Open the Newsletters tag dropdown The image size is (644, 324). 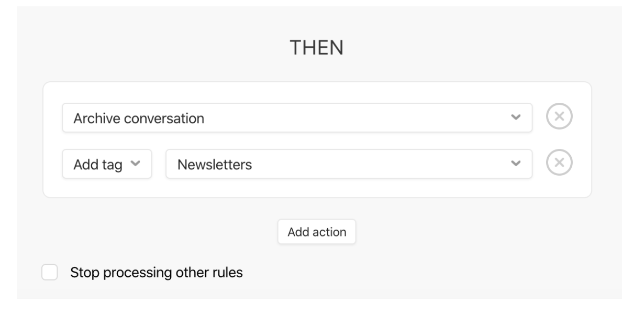coord(349,164)
